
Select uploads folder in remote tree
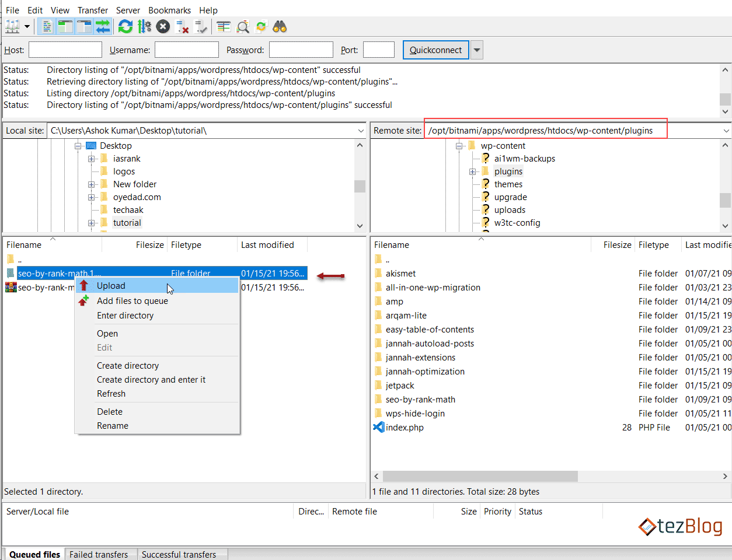(x=510, y=210)
